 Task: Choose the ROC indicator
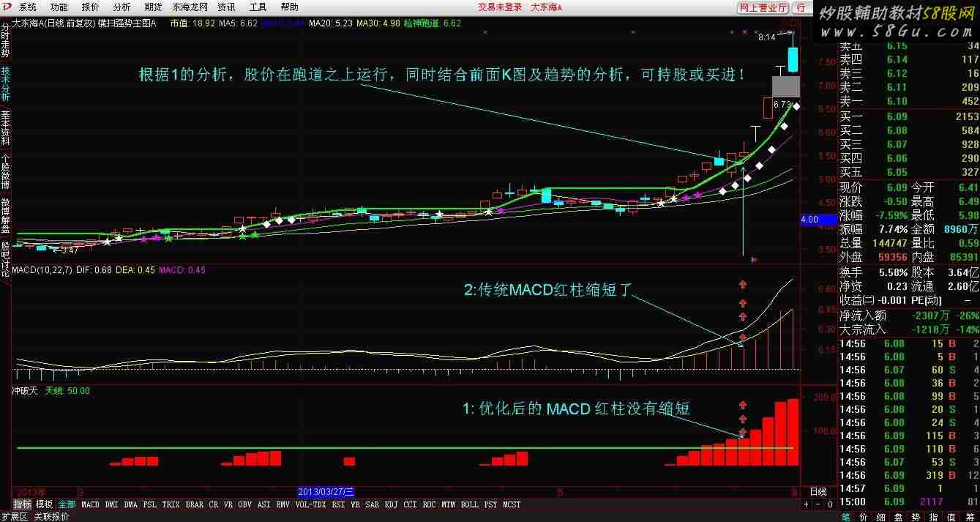(429, 504)
